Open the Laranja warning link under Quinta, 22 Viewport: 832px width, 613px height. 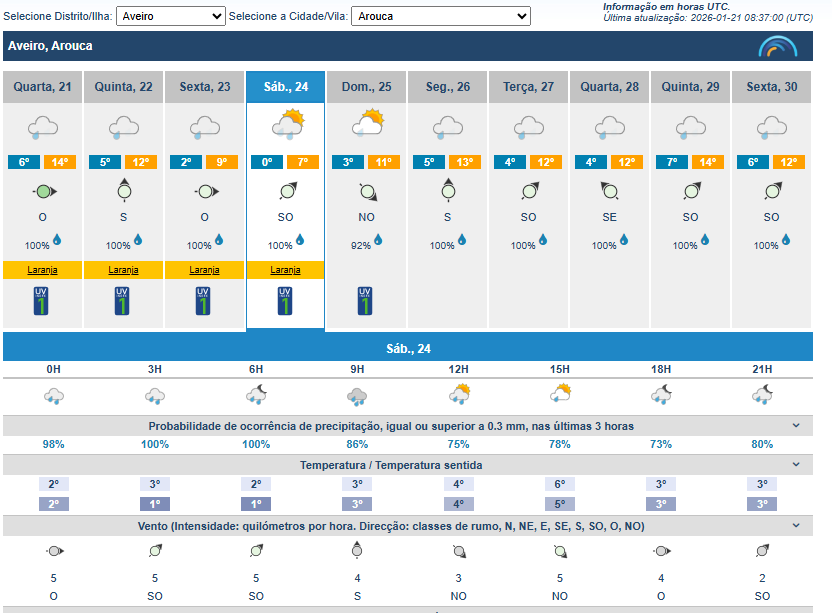pyautogui.click(x=123, y=270)
